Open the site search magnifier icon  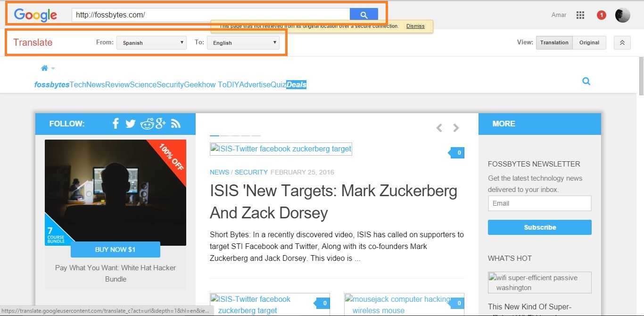[x=586, y=81]
